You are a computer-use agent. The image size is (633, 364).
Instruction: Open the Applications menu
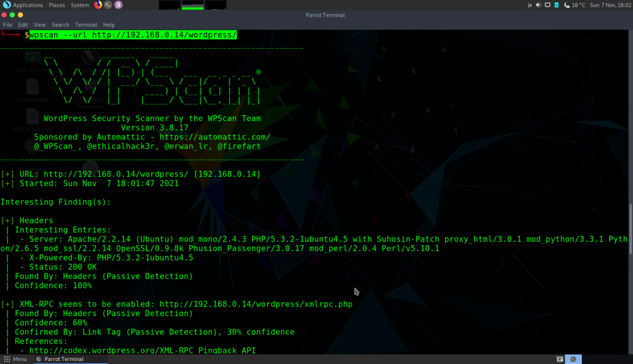28,5
